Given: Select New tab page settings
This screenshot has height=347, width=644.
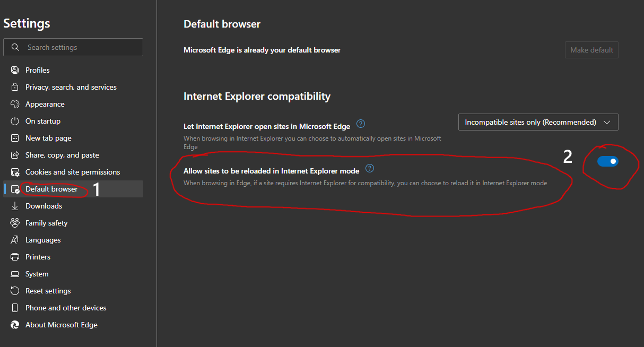Looking at the screenshot, I should coord(73,138).
